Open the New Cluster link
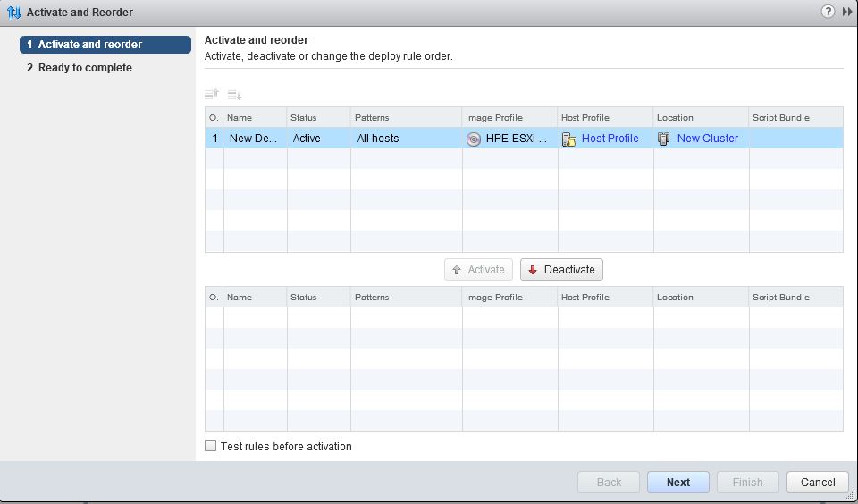 [707, 139]
